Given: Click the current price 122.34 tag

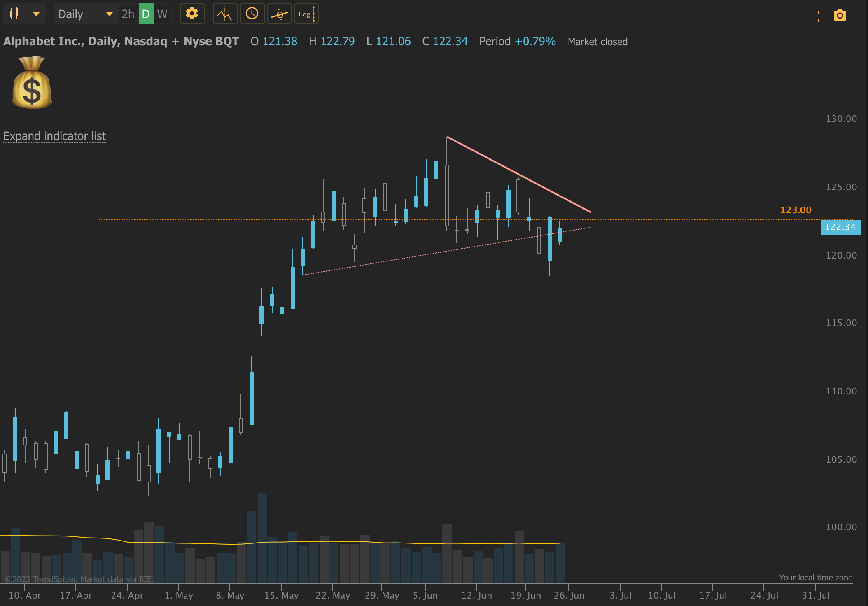Looking at the screenshot, I should click(840, 227).
